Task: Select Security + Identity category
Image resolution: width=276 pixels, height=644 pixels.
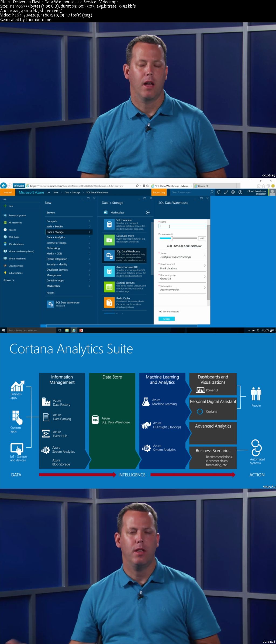Action: (69, 264)
